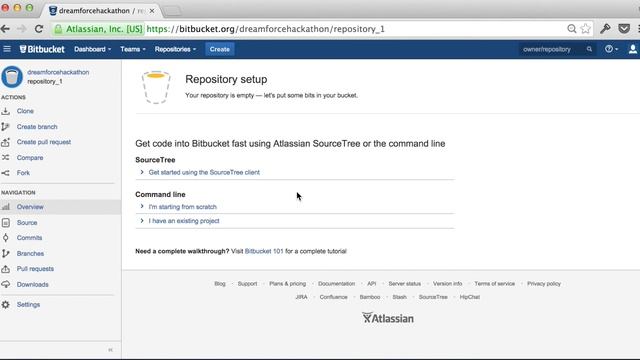Reload the page with refresh icon
The image size is (640, 360).
coord(39,29)
